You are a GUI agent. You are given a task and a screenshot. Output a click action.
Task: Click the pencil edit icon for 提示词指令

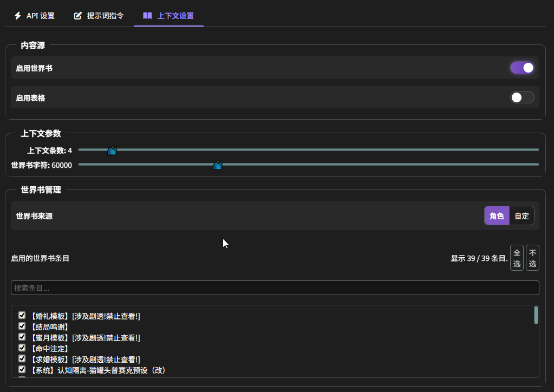pyautogui.click(x=78, y=16)
